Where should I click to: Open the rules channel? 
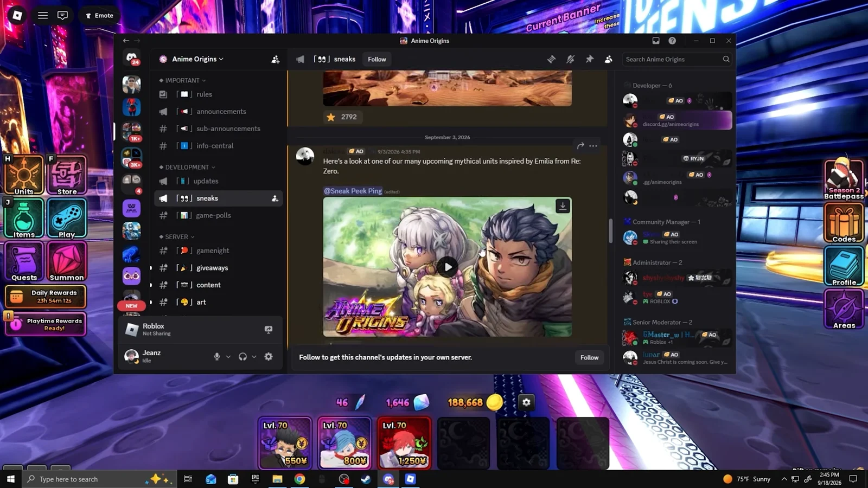coord(219,94)
